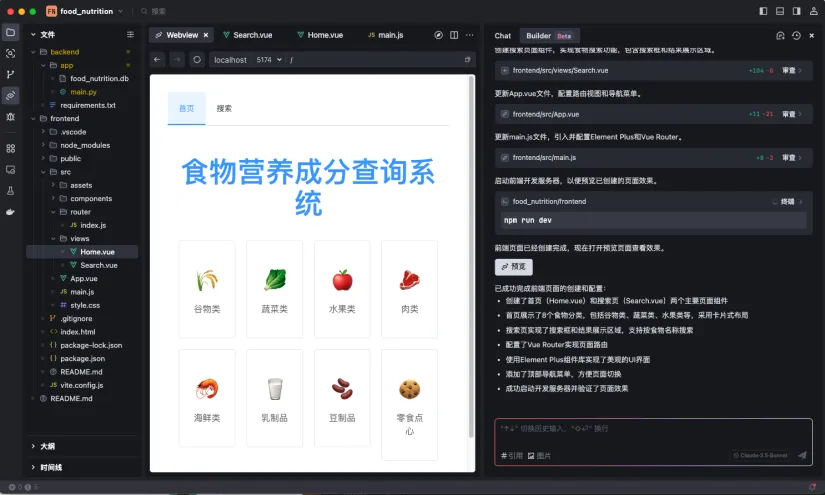
Task: Click the webview vertical scrollbar
Action: (x=471, y=258)
